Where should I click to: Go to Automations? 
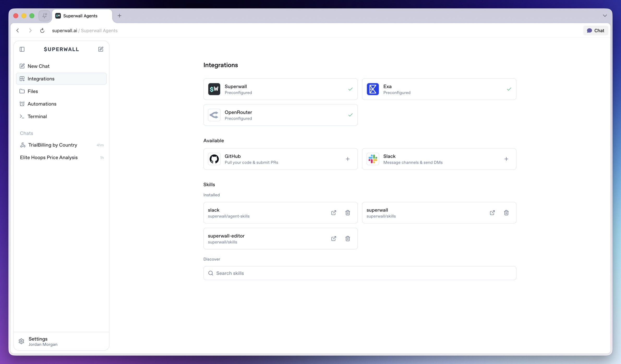(x=61, y=104)
